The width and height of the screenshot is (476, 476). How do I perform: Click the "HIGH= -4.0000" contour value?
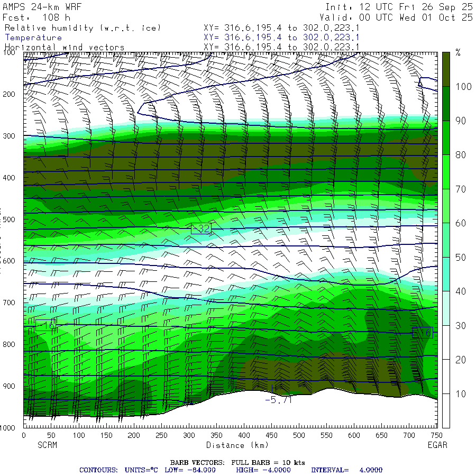tap(263, 470)
